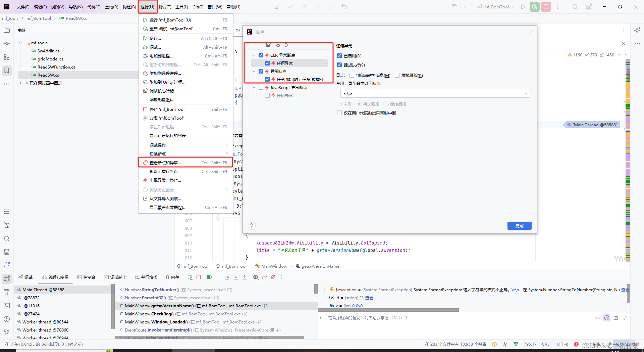Image resolution: width=644 pixels, height=352 pixels.
Task: Toggle the 任何异常 checkbox under CLR 异常断点
Action: click(267, 63)
